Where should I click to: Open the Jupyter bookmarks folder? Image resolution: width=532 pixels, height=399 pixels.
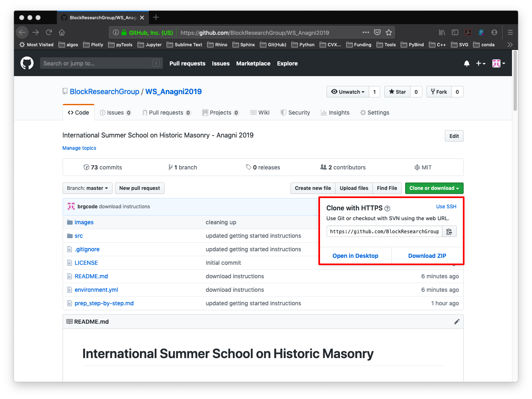click(x=150, y=45)
